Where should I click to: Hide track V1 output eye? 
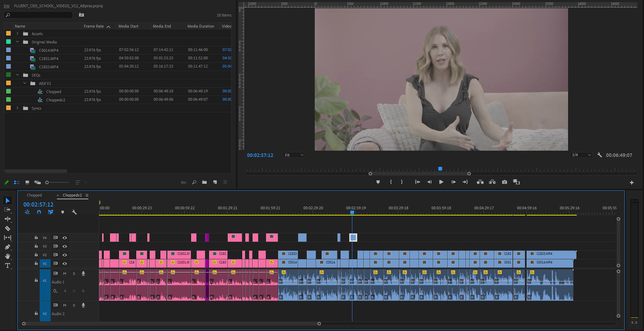[65, 263]
